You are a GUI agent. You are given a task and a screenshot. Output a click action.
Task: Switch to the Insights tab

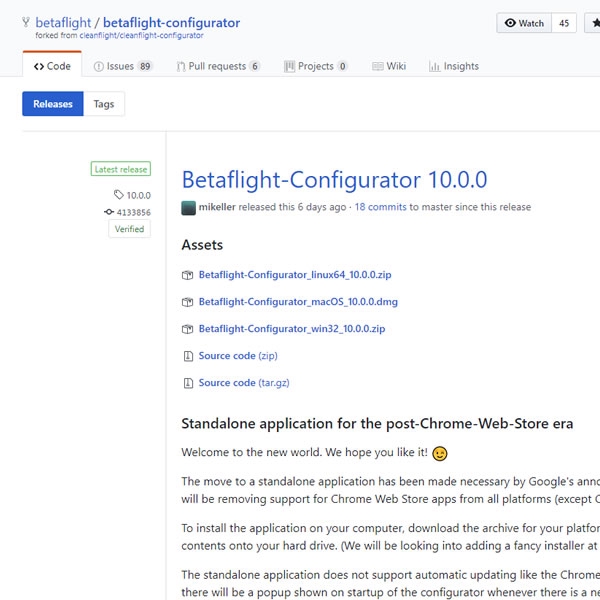[454, 66]
